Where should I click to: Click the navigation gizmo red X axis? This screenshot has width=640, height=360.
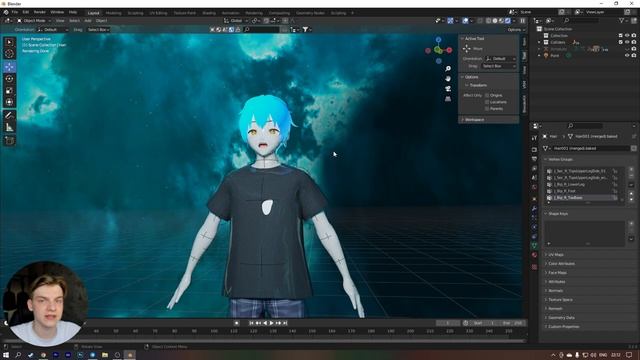coord(449,50)
